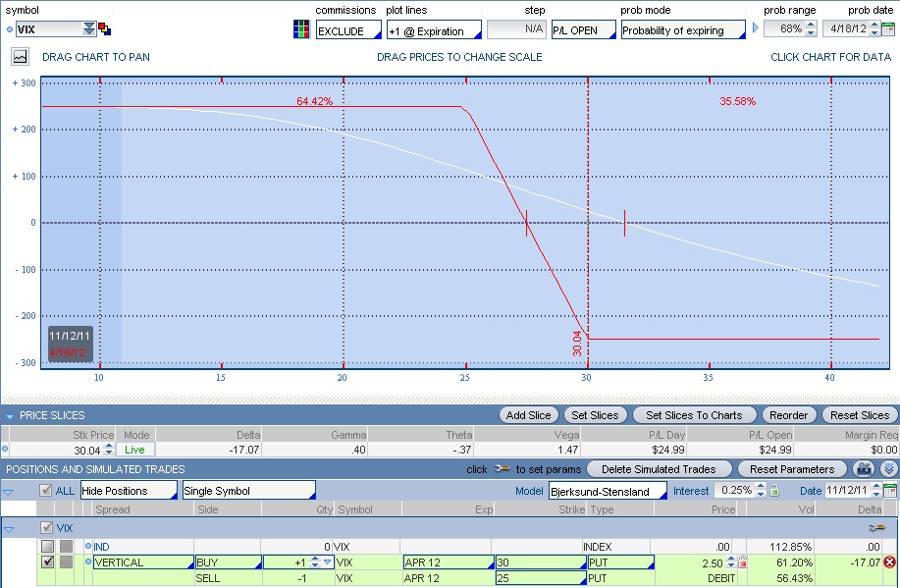Click the Set Slices button
This screenshot has height=588, width=900.
[595, 414]
